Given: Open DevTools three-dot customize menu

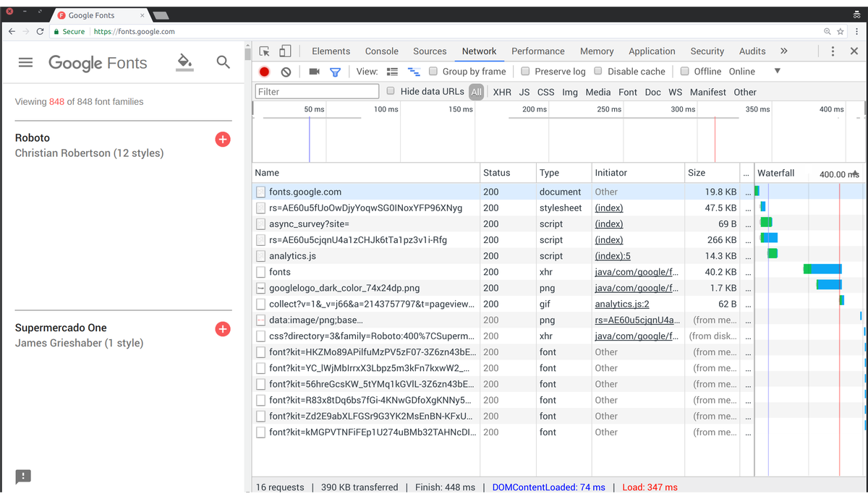Looking at the screenshot, I should pos(833,51).
